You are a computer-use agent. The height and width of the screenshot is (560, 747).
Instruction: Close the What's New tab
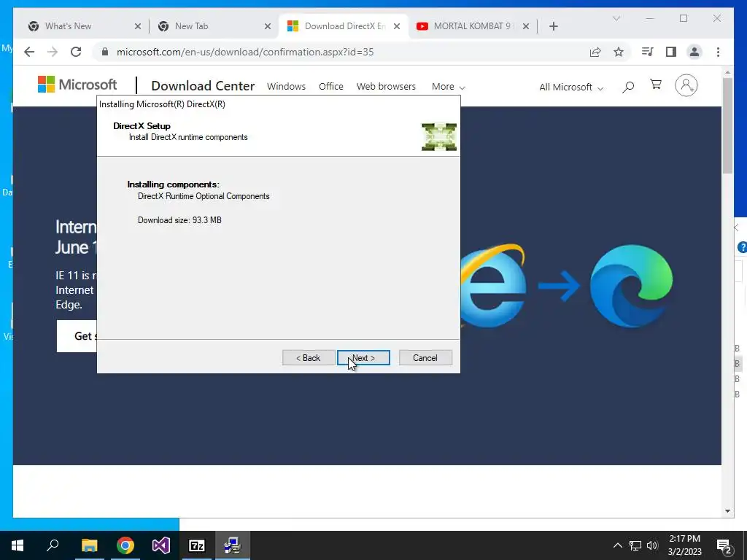138,26
